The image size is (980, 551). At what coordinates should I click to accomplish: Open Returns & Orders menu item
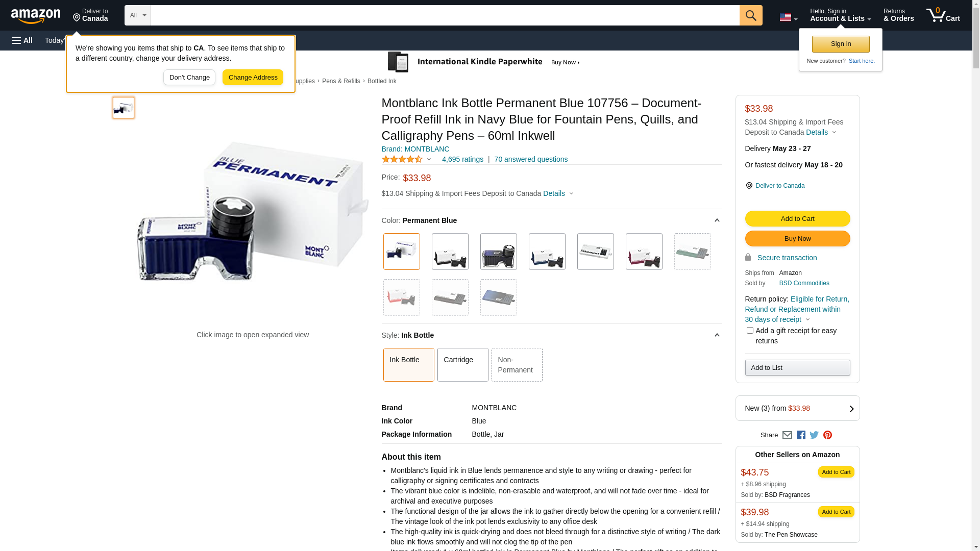(x=898, y=15)
